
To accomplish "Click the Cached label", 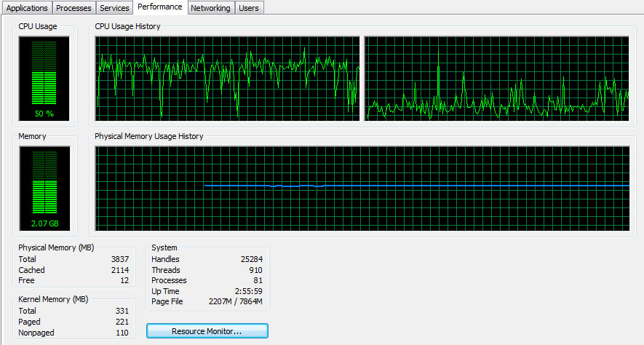I will pyautogui.click(x=31, y=270).
